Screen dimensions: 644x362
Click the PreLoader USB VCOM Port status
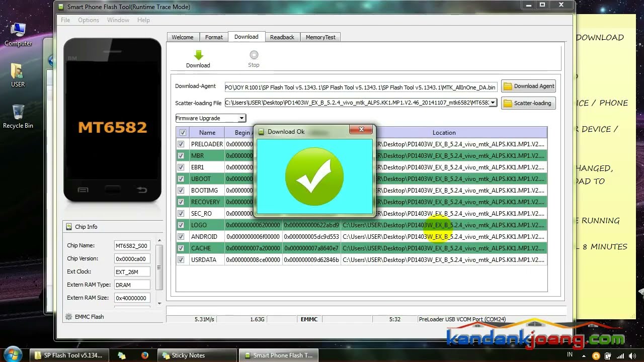[x=462, y=319]
